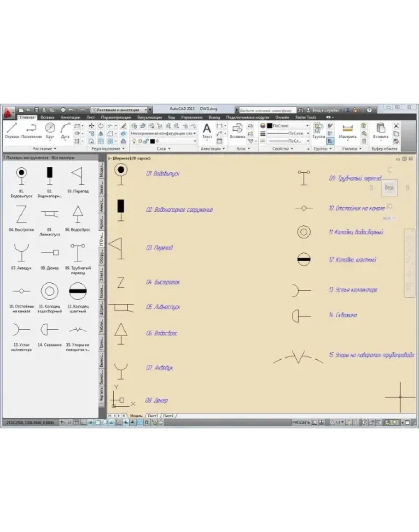Pick the 01. Водовыпуск palette symbol

point(21,175)
